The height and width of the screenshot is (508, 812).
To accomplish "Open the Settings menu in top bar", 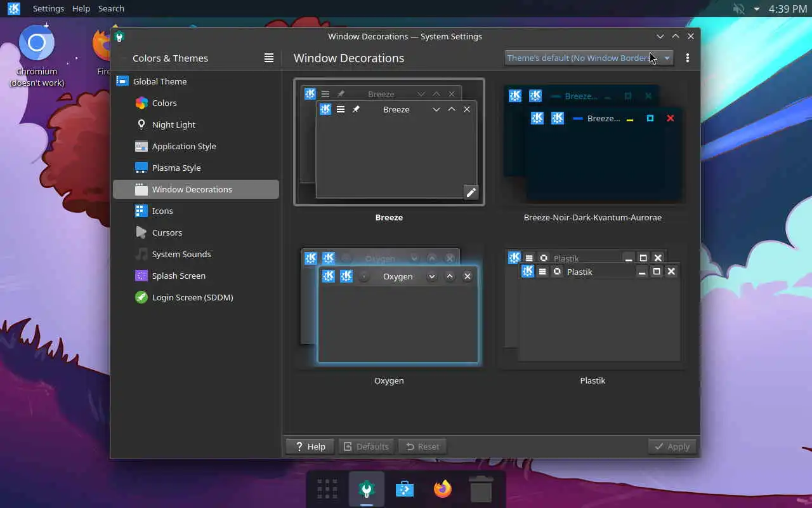I will point(48,8).
